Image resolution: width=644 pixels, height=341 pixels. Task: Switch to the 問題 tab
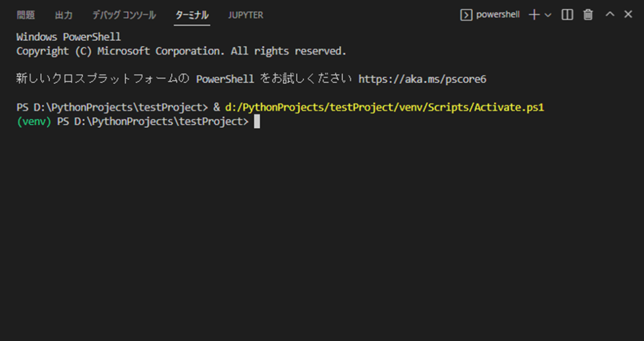[25, 15]
